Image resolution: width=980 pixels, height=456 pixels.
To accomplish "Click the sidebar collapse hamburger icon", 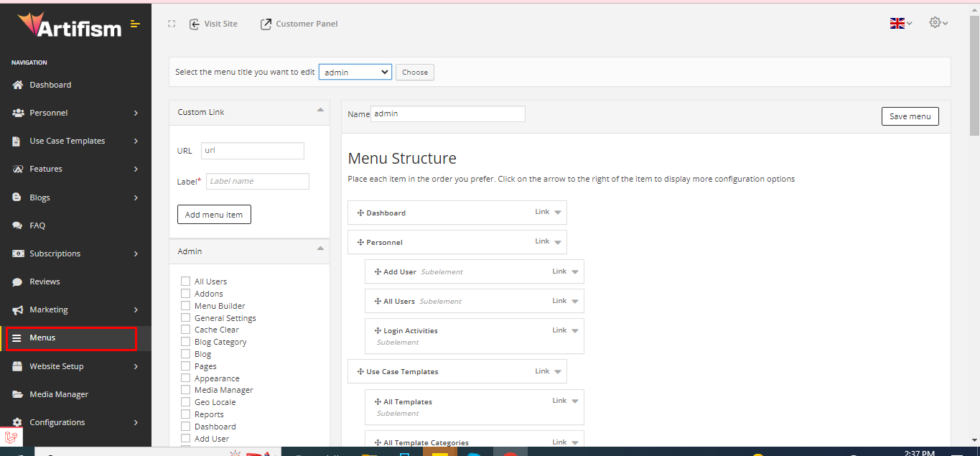I will (135, 24).
